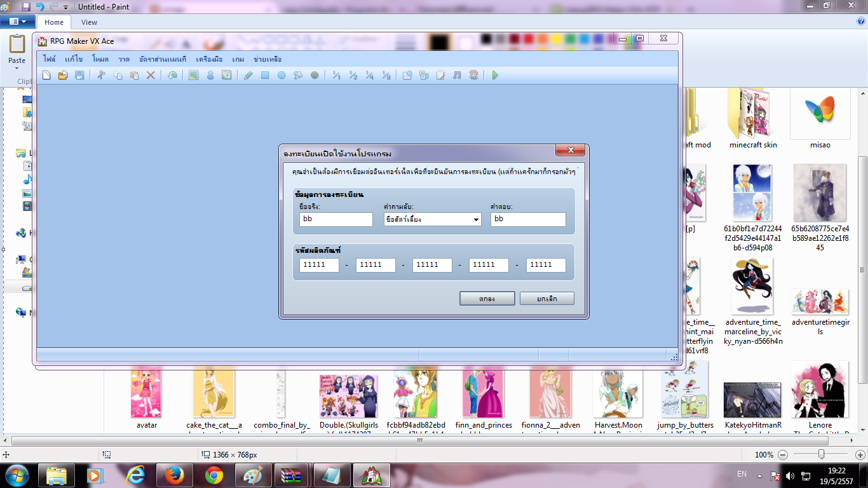Click the fourth product key field

coord(489,265)
